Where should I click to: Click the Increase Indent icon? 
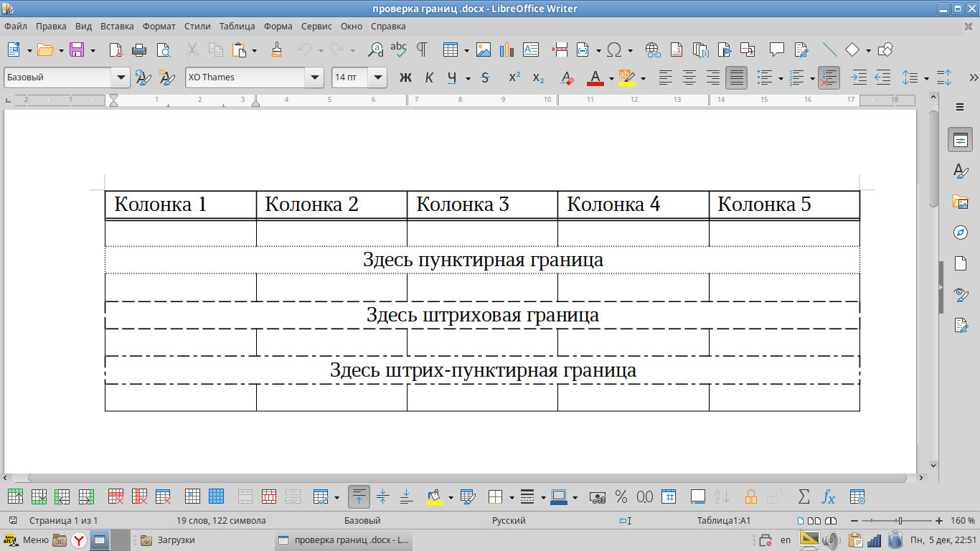[x=859, y=77]
